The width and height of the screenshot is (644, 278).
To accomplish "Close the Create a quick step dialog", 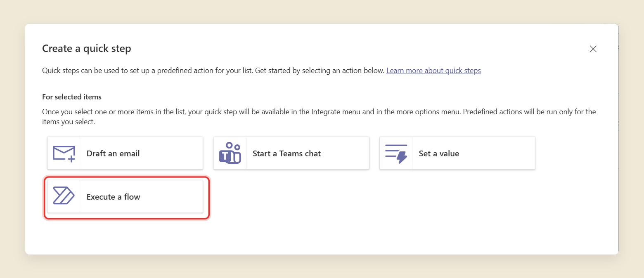I will [x=593, y=49].
